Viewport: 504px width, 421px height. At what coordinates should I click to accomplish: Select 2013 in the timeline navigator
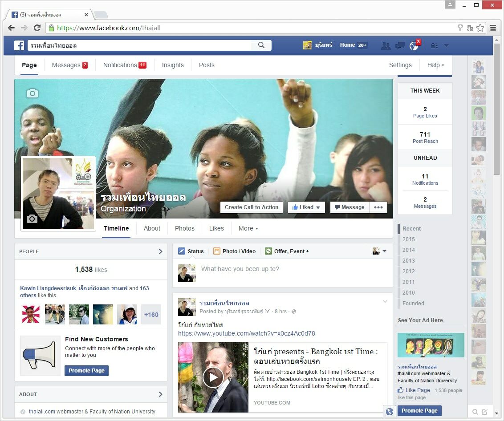pyautogui.click(x=408, y=260)
